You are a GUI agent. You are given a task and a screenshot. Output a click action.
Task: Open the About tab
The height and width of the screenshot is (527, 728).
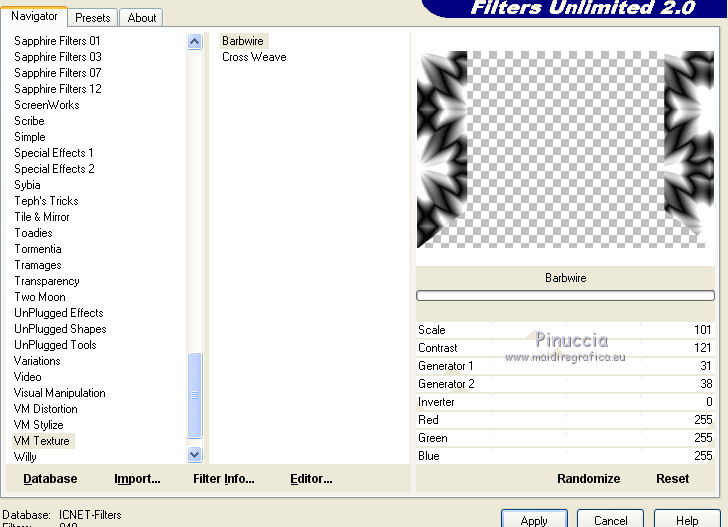tap(142, 18)
